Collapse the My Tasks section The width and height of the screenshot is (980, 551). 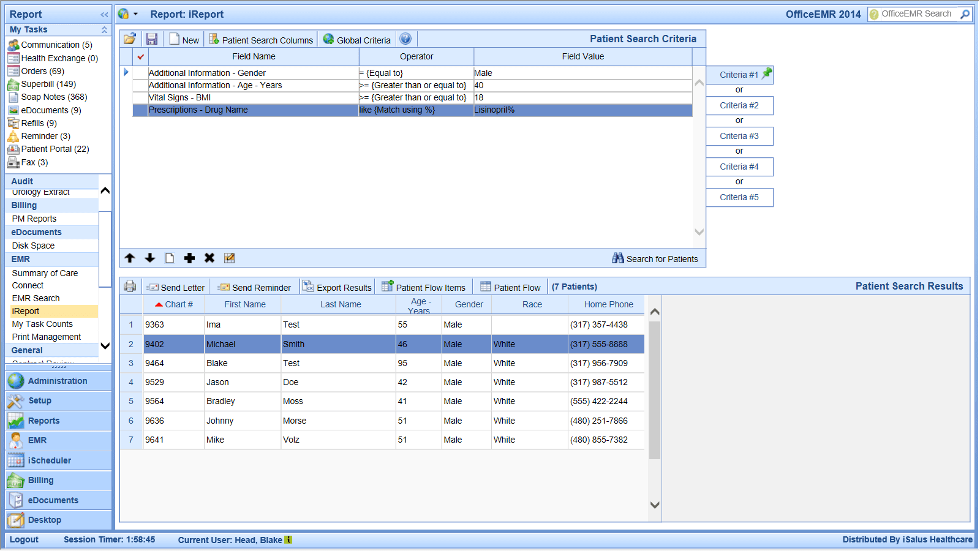pyautogui.click(x=104, y=29)
